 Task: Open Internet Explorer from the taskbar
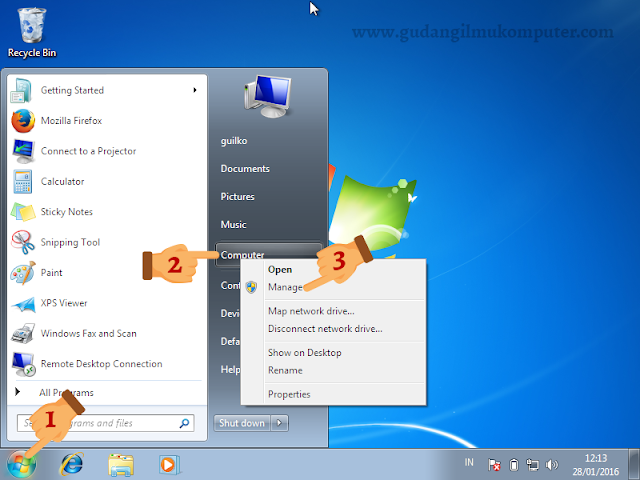coord(72,464)
